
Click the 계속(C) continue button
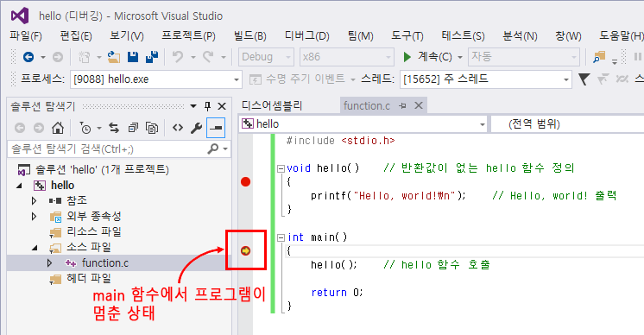428,57
